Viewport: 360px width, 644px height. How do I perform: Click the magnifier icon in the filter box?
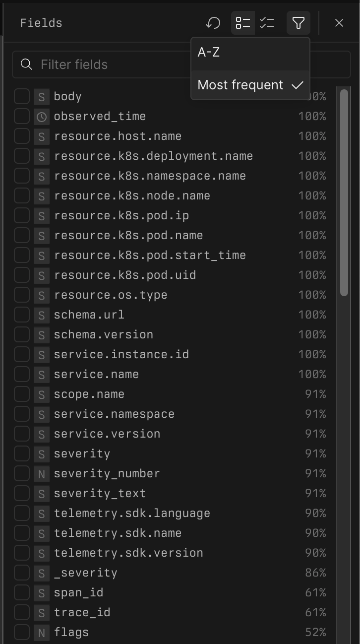(26, 64)
